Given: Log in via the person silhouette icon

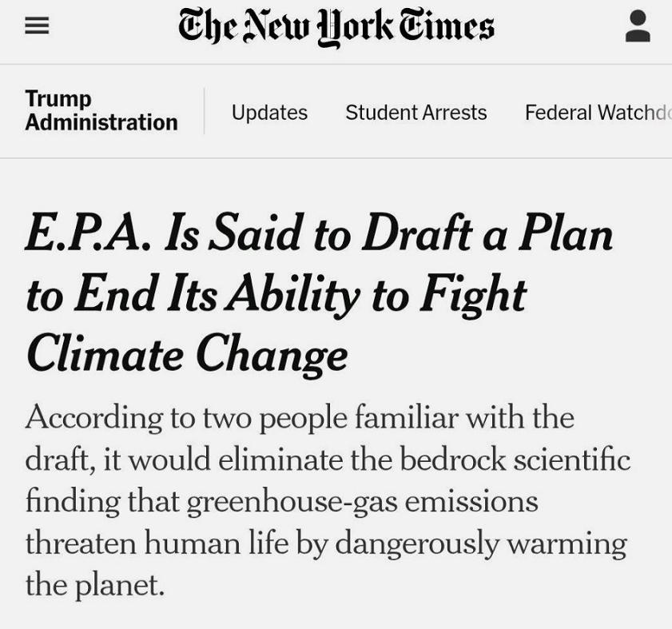Looking at the screenshot, I should pyautogui.click(x=638, y=26).
